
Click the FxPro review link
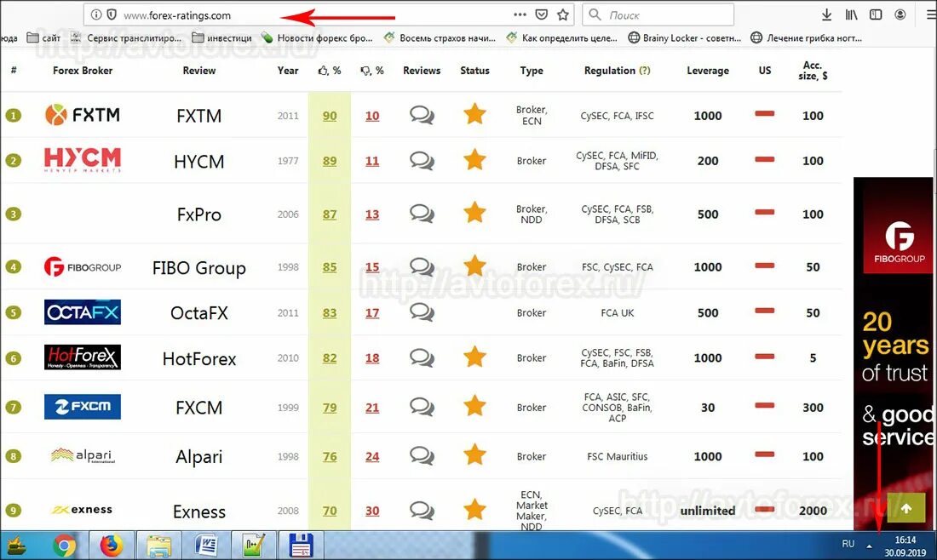coord(199,214)
